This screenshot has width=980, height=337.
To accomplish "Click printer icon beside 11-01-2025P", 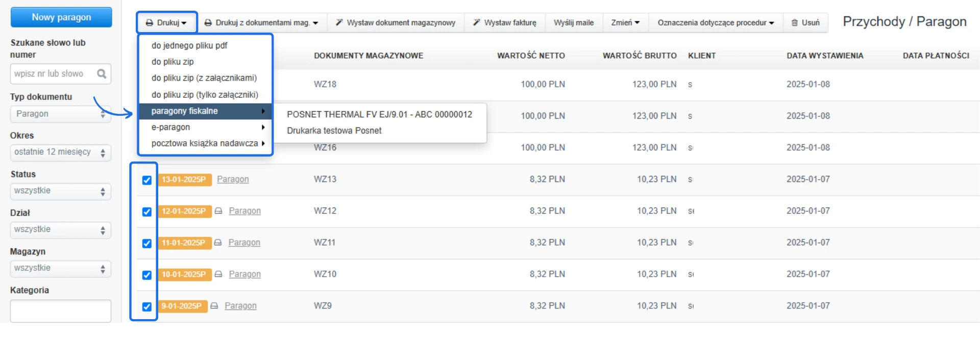I will tap(218, 243).
